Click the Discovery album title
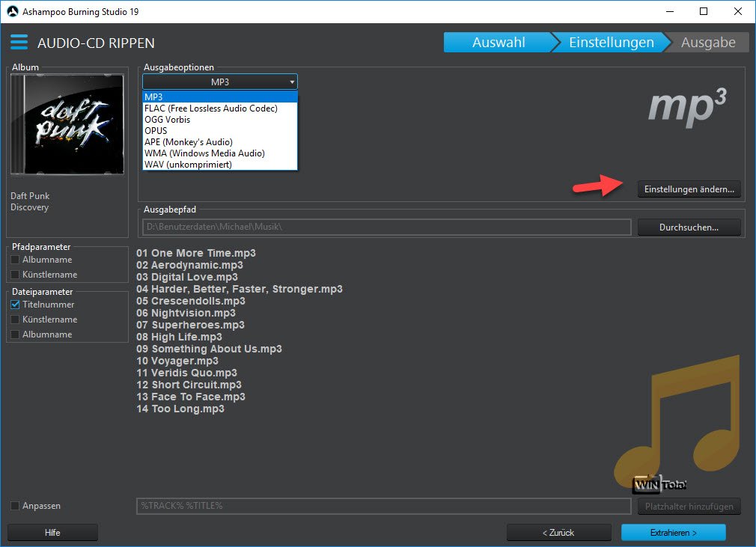Image resolution: width=756 pixels, height=547 pixels. click(29, 208)
